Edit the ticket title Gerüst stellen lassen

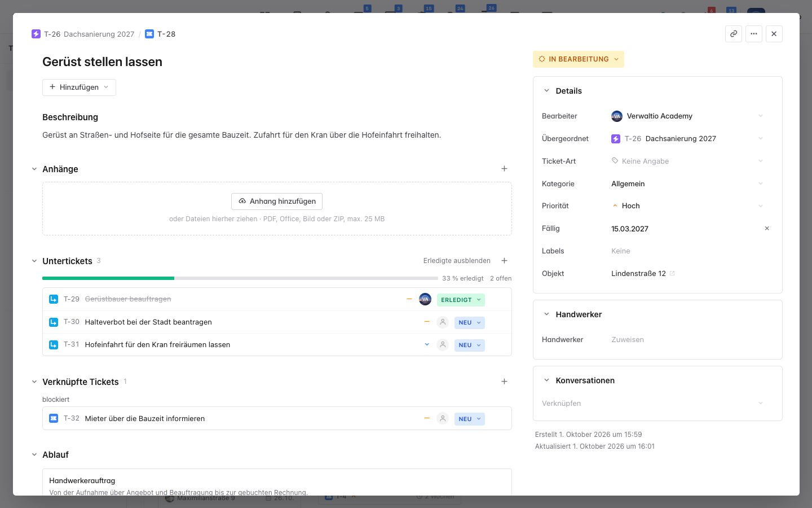click(102, 62)
